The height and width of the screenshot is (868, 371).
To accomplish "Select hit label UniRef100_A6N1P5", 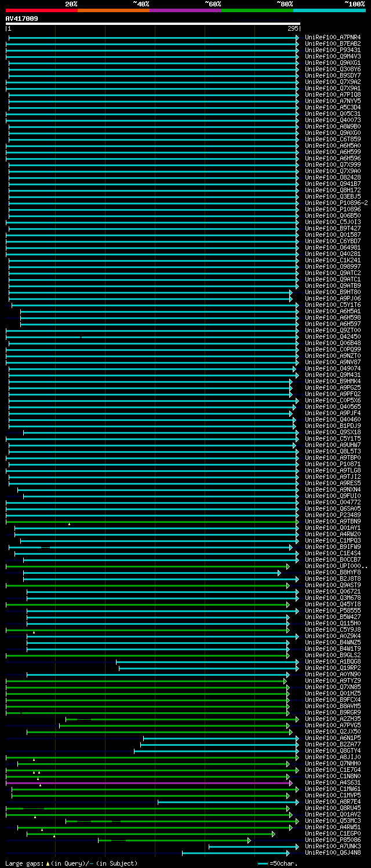I will click(x=333, y=738).
